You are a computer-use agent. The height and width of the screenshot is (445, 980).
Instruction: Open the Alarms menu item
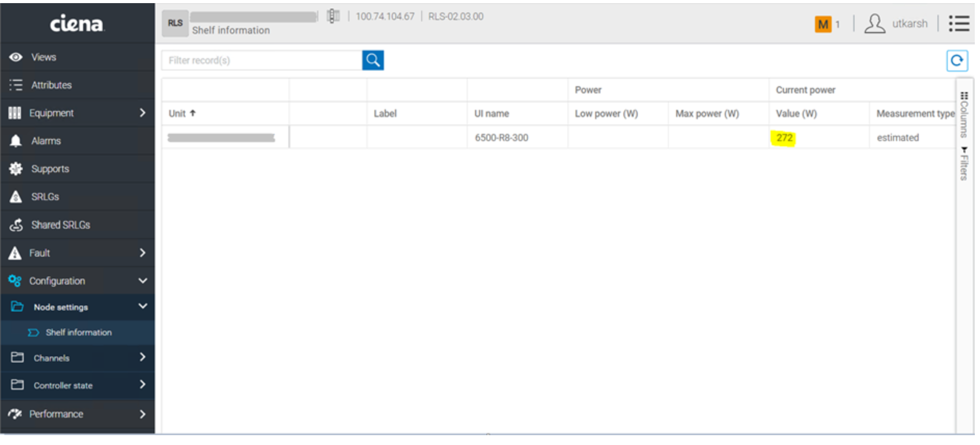click(x=78, y=141)
